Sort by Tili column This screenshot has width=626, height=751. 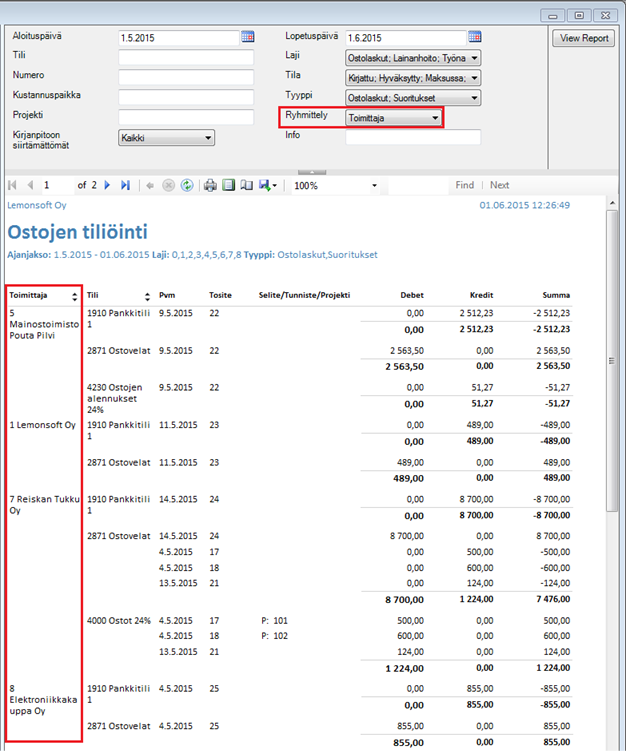(x=147, y=296)
